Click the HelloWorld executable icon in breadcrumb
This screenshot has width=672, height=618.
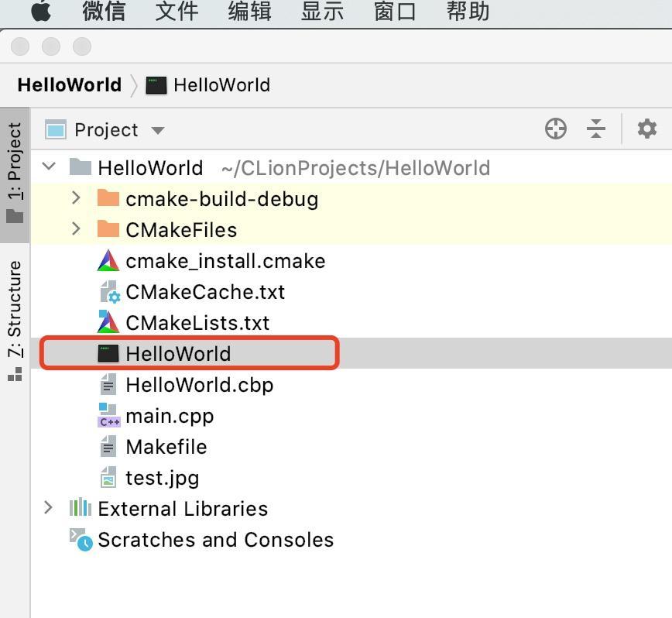click(x=156, y=85)
